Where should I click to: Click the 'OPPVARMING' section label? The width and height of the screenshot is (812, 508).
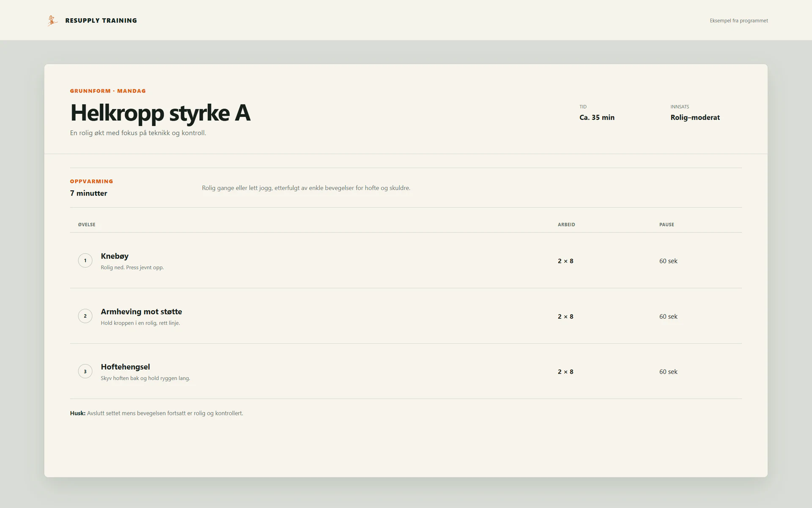pos(91,182)
